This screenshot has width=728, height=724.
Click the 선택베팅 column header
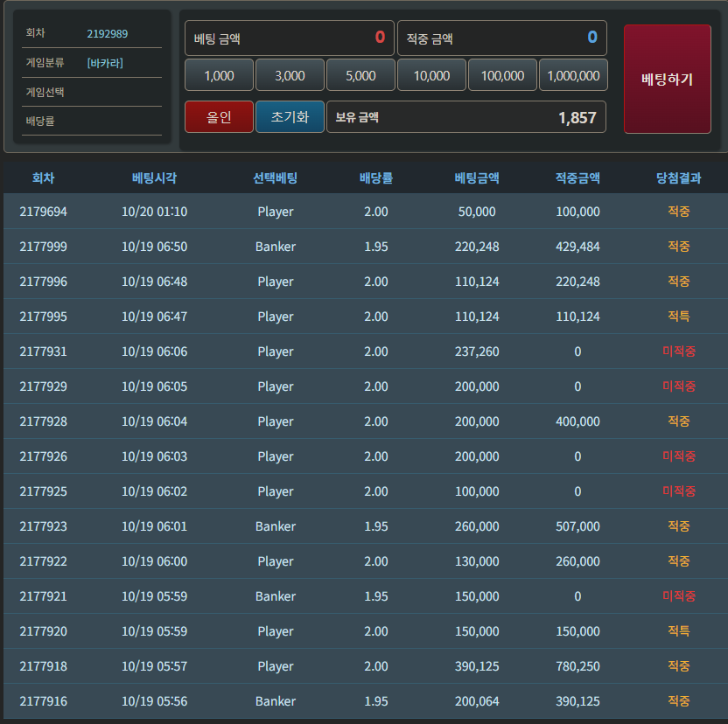[x=276, y=178]
